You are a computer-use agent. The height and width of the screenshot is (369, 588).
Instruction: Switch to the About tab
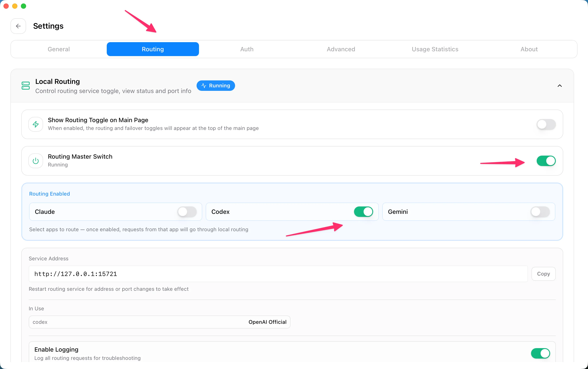529,49
